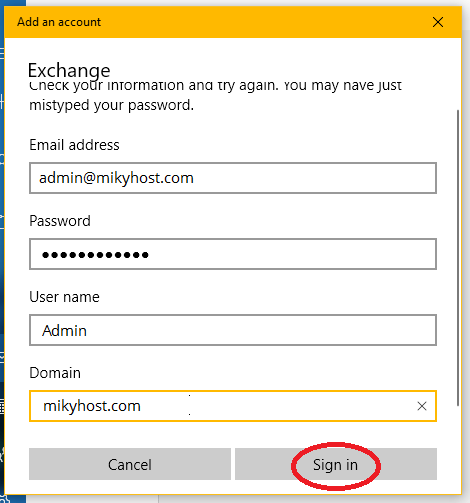This screenshot has height=503, width=470.
Task: Close the Add an account dialog
Action: [x=438, y=22]
